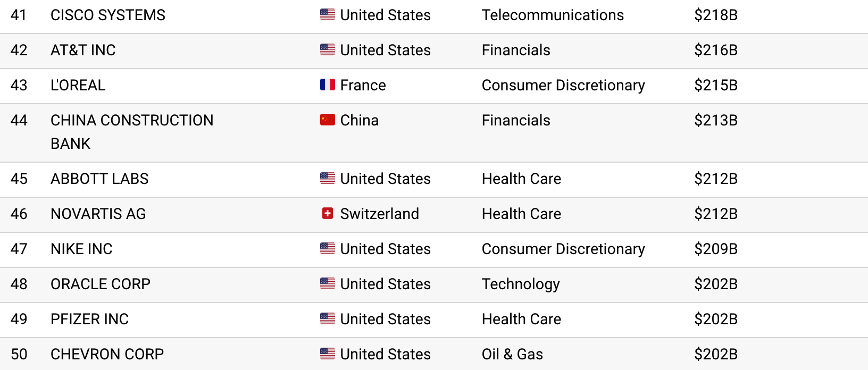Viewport: 868px width, 370px height.
Task: Click the China flag in row 44
Action: pos(328,120)
